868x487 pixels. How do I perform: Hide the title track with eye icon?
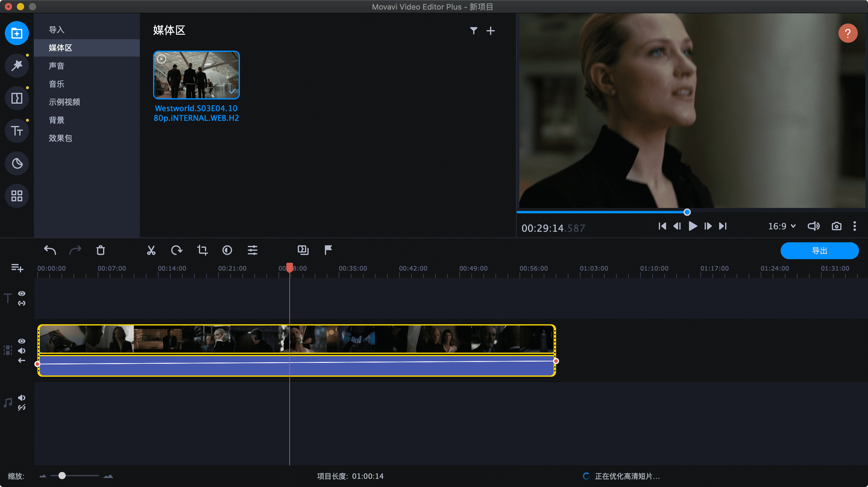(x=22, y=294)
